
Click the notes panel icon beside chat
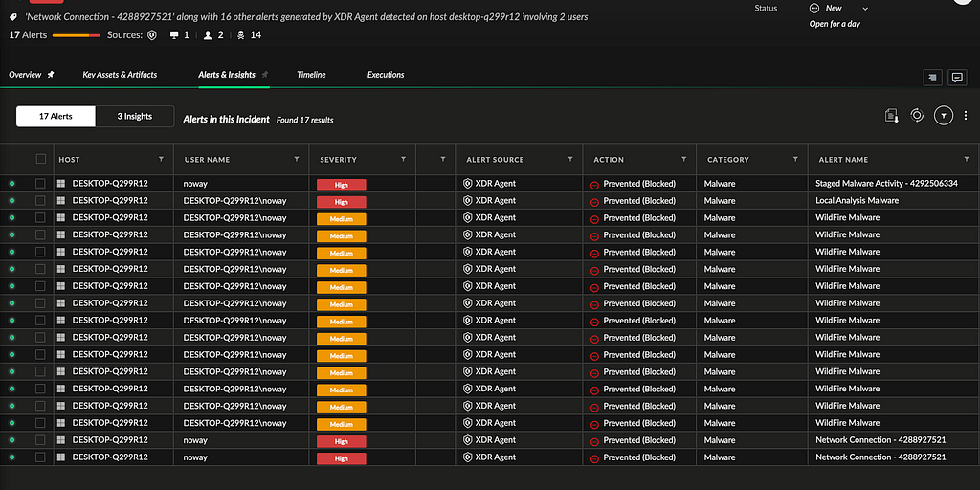point(932,78)
